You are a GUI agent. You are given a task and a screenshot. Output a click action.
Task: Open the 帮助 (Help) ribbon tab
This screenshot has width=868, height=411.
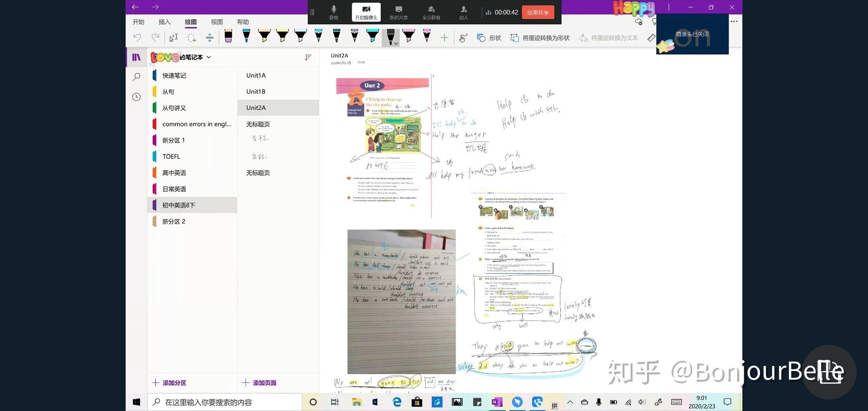(x=243, y=22)
